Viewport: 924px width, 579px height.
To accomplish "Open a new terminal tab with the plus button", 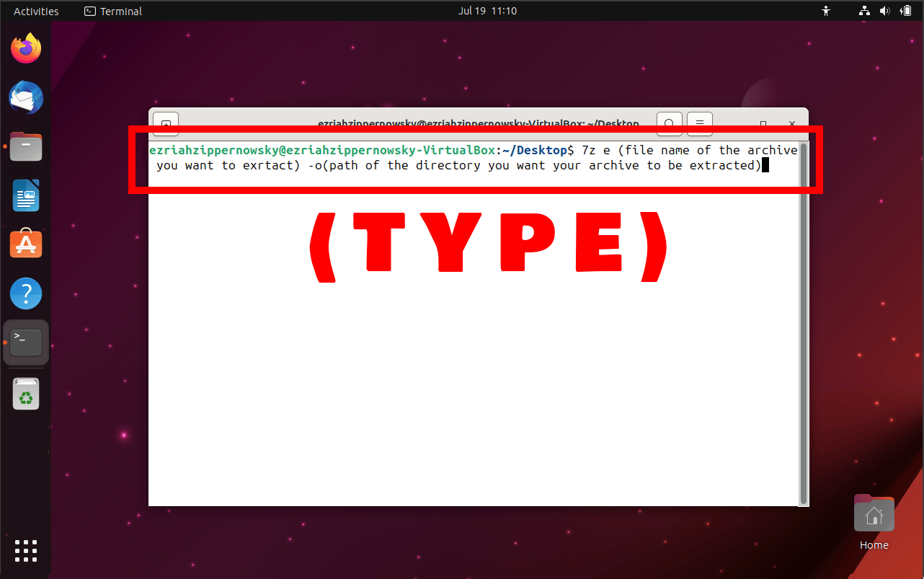I will [x=165, y=123].
